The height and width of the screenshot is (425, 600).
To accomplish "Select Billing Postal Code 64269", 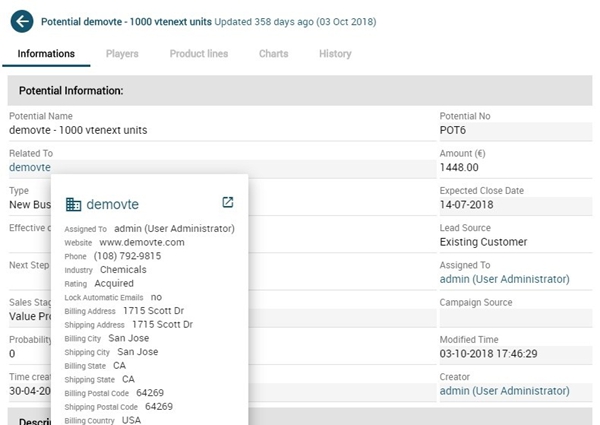I will 150,393.
